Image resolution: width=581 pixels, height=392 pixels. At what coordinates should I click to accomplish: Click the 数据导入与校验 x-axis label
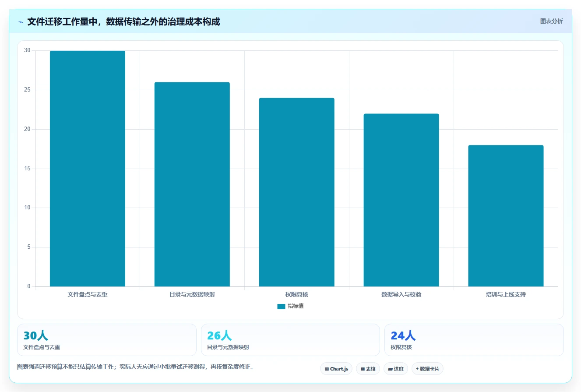coord(401,295)
